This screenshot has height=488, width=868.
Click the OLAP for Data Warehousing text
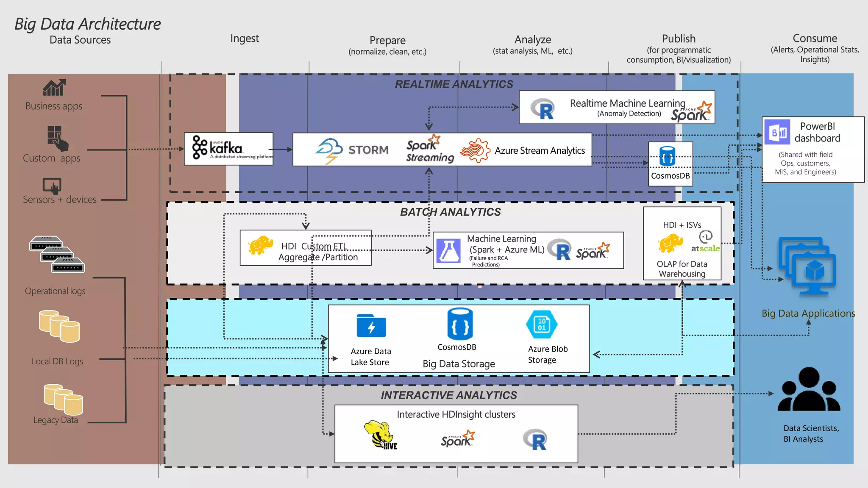point(682,269)
